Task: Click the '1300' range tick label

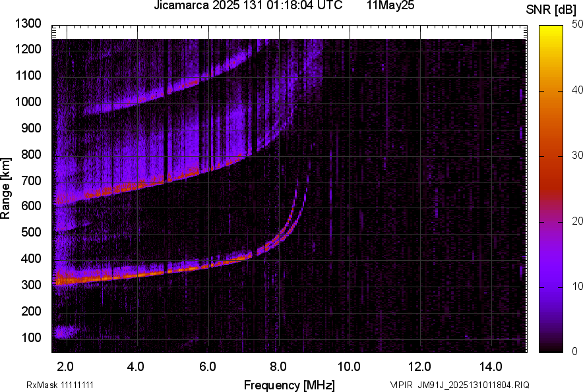Action: (28, 24)
